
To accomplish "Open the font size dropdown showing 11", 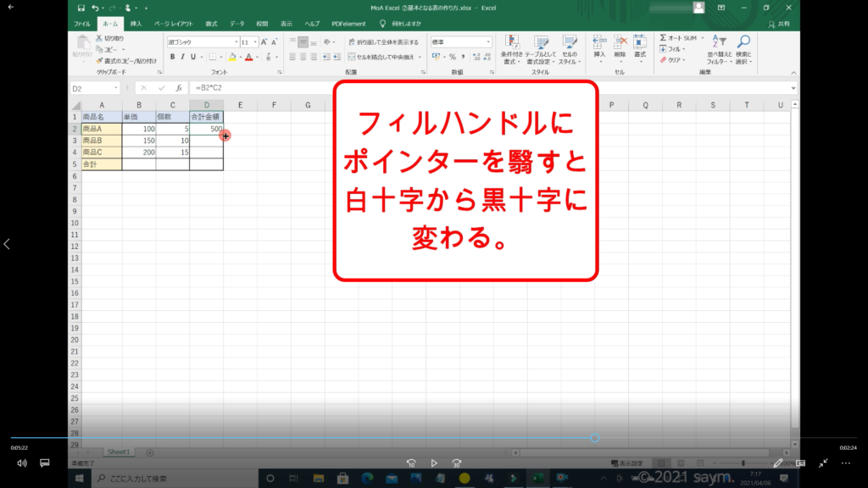I will pyautogui.click(x=249, y=42).
